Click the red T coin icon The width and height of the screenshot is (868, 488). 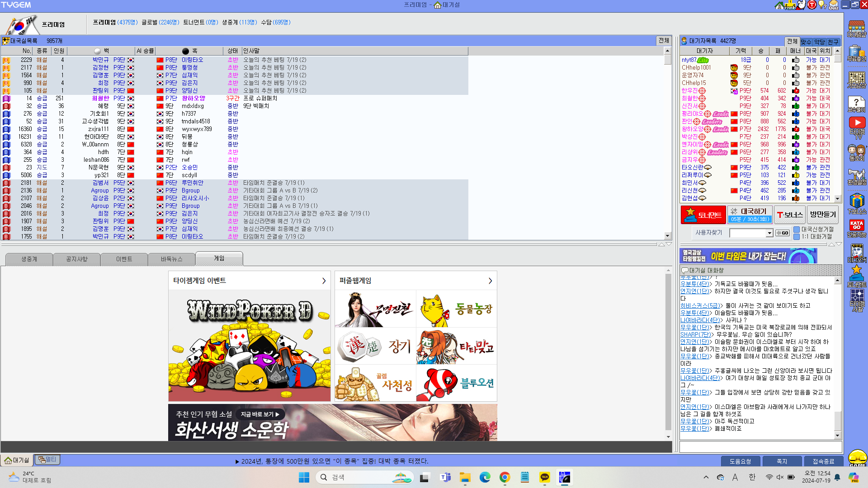click(x=812, y=5)
